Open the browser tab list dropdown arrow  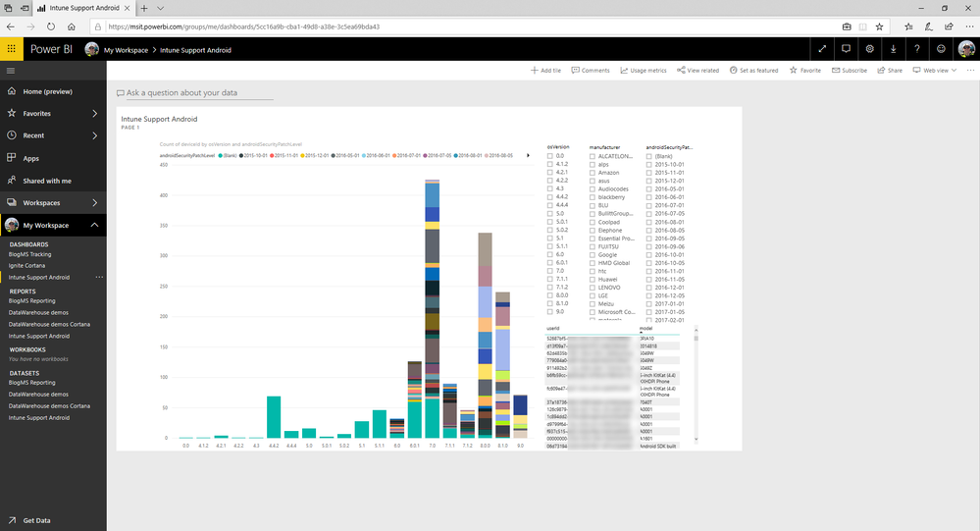160,8
